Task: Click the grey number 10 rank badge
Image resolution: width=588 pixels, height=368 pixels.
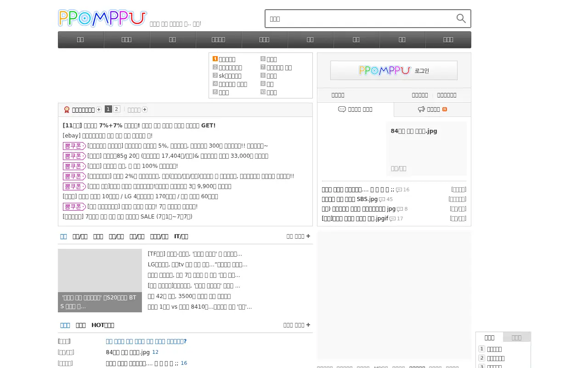Action: (x=263, y=92)
